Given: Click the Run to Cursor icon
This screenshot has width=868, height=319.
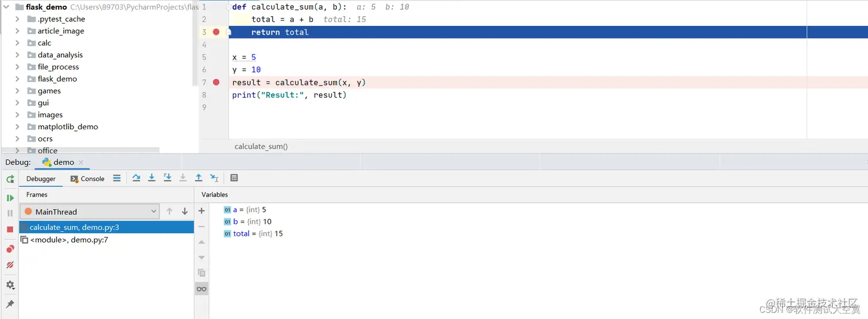Looking at the screenshot, I should [214, 178].
